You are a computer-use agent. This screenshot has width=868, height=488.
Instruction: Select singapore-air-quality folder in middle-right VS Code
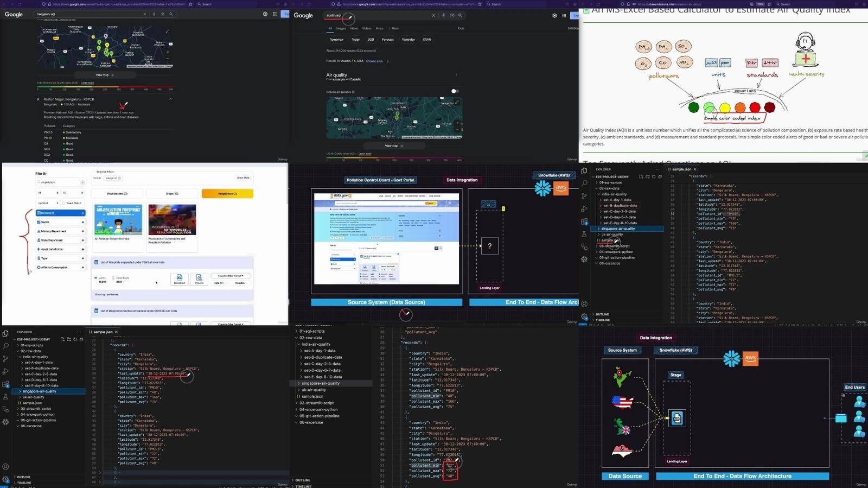click(627, 229)
